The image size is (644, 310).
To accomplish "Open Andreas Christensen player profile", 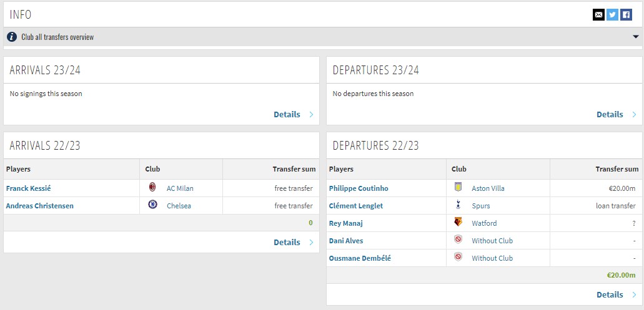I will tap(44, 206).
